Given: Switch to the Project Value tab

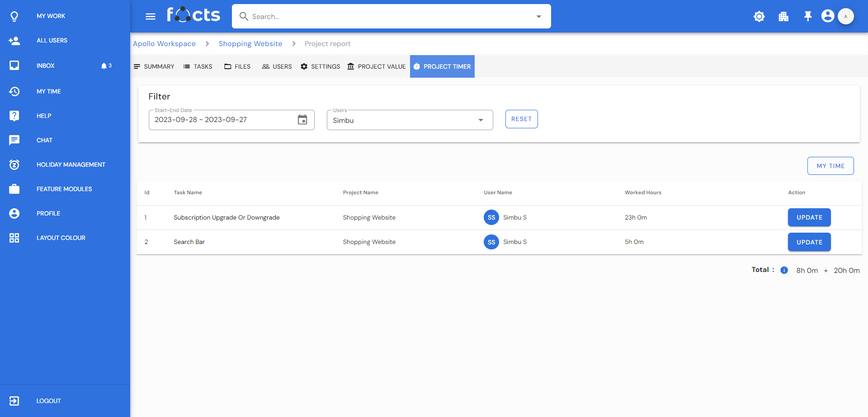Looking at the screenshot, I should tap(377, 66).
